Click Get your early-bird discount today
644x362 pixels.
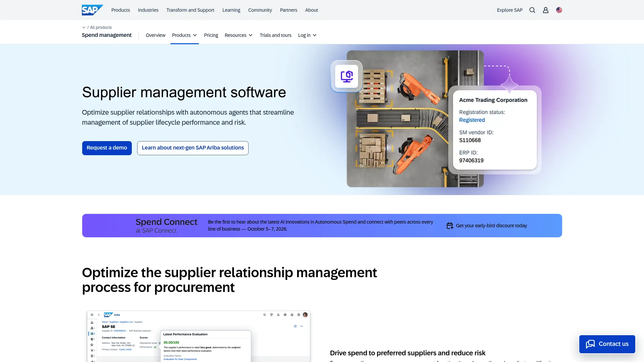[x=491, y=226]
